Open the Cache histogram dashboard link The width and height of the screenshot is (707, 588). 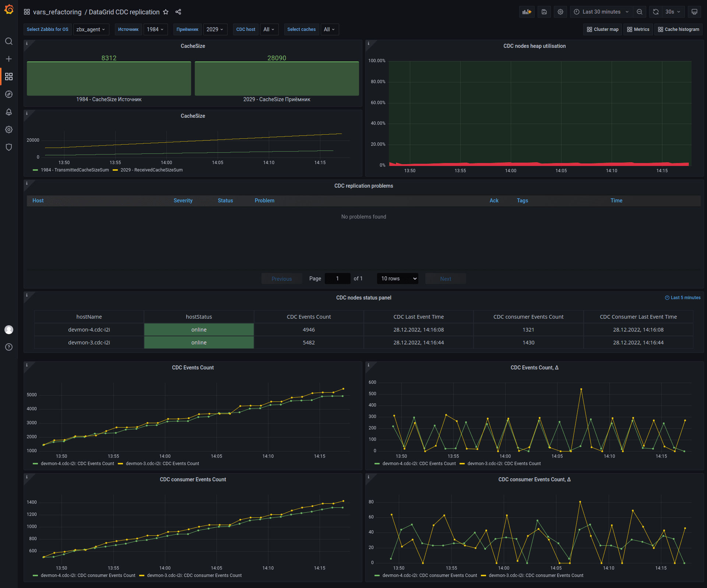pyautogui.click(x=679, y=29)
